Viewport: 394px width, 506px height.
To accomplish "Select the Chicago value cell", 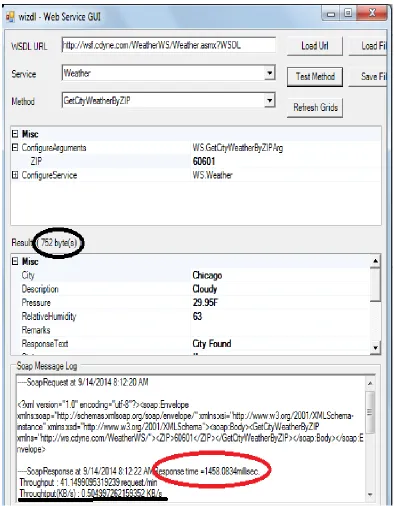I will [x=207, y=275].
